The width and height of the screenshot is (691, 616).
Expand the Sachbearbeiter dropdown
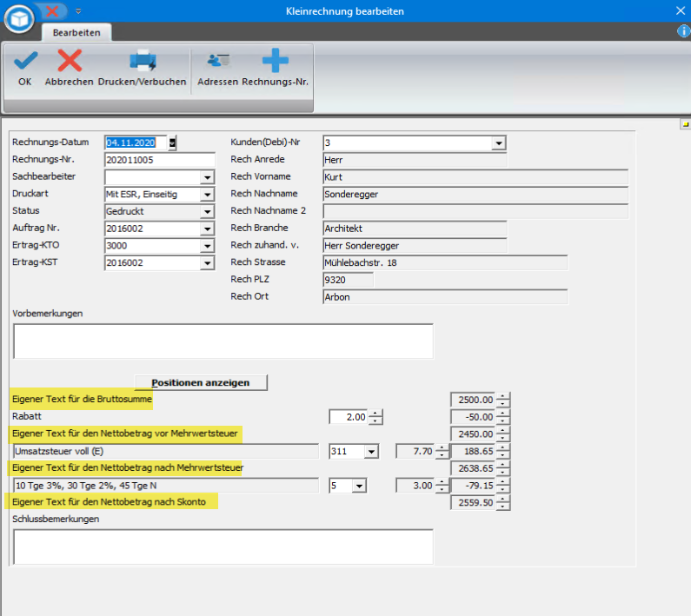pos(207,177)
